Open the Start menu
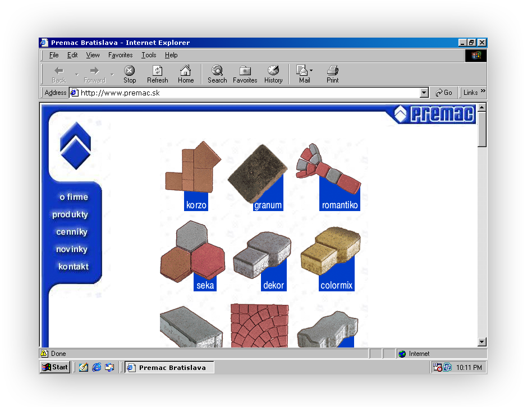This screenshot has height=407, width=532. (x=56, y=367)
